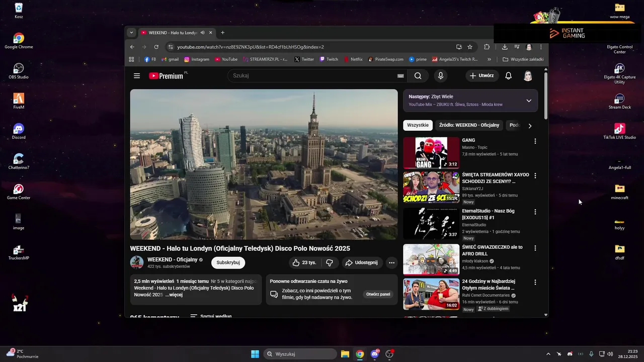This screenshot has width=644, height=362.
Task: Click the Utwórz create button
Action: 482,76
